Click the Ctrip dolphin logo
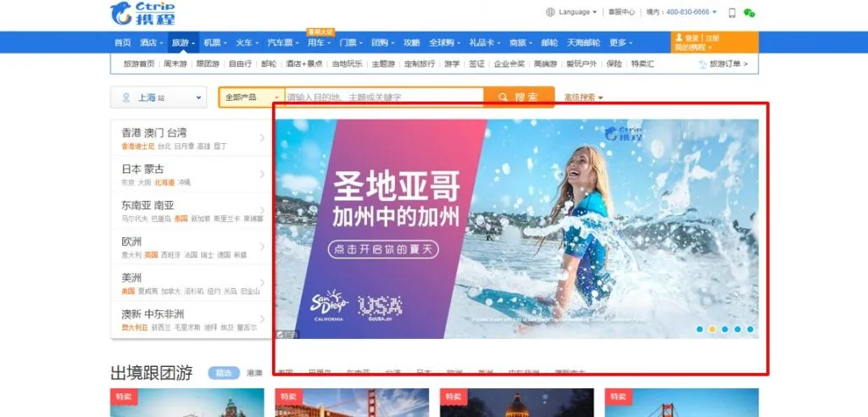 click(x=142, y=14)
